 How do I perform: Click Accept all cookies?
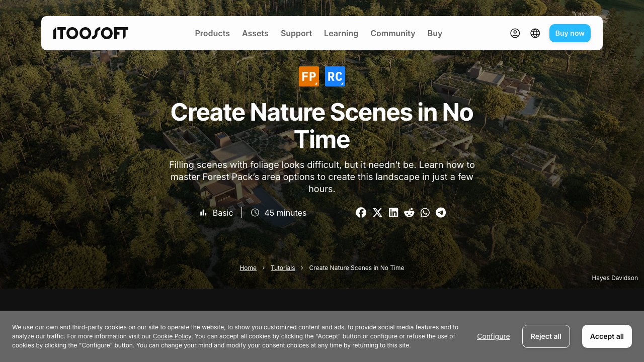(607, 336)
